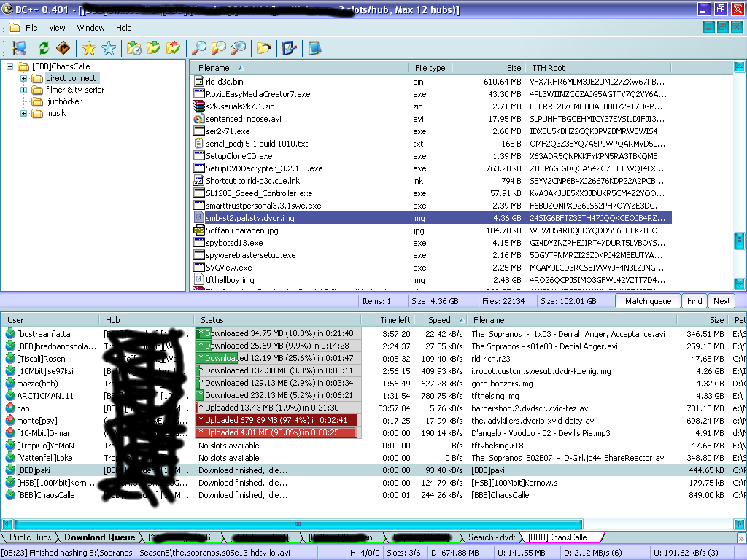Open the Help menu

click(x=124, y=28)
